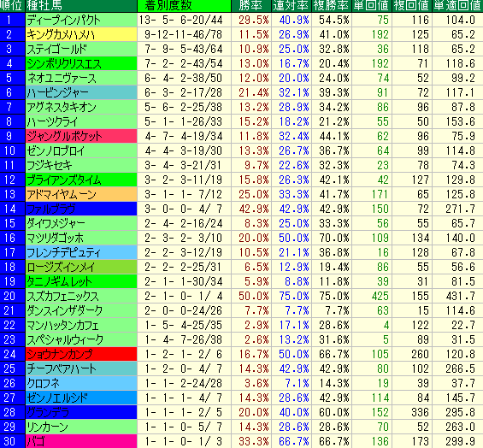Click the blue ファルブラヴ name cell

point(81,209)
